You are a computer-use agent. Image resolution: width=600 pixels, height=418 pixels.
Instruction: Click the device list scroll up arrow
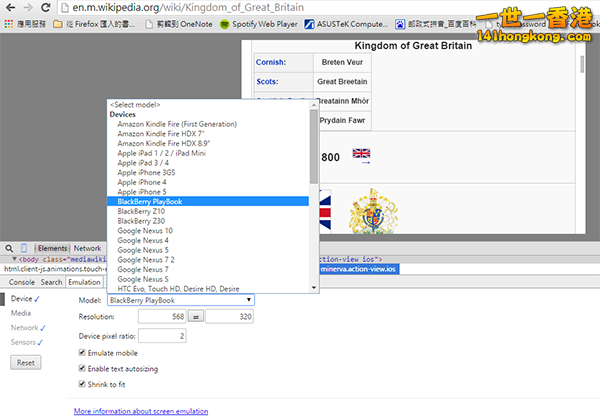(314, 104)
